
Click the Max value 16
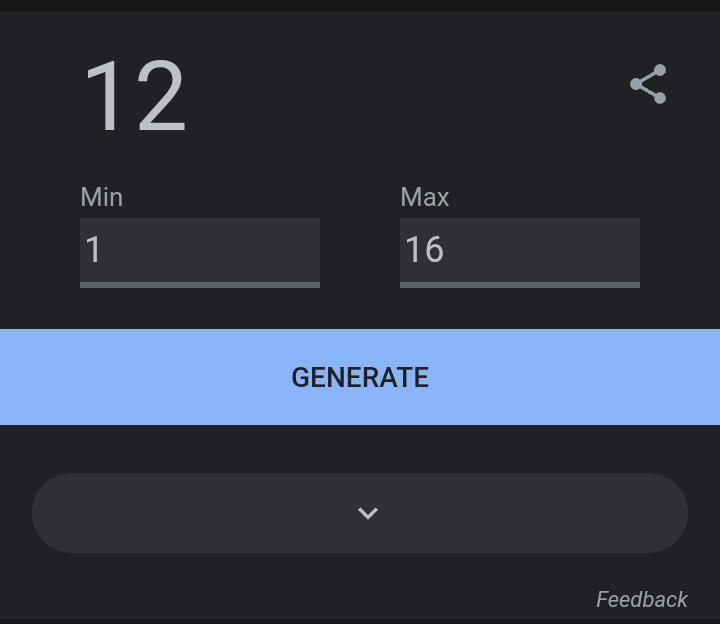tap(424, 250)
